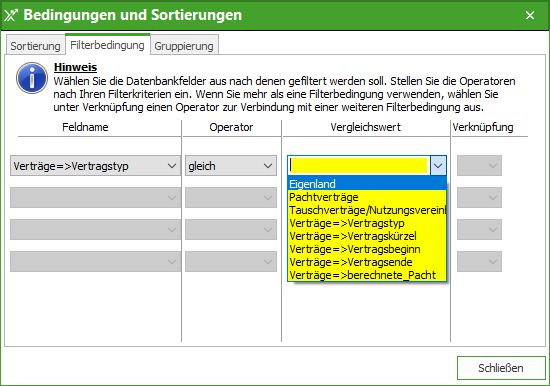Click into the yellow Vergleichswert input field
Viewport: 550px width, 386px height.
[358, 166]
